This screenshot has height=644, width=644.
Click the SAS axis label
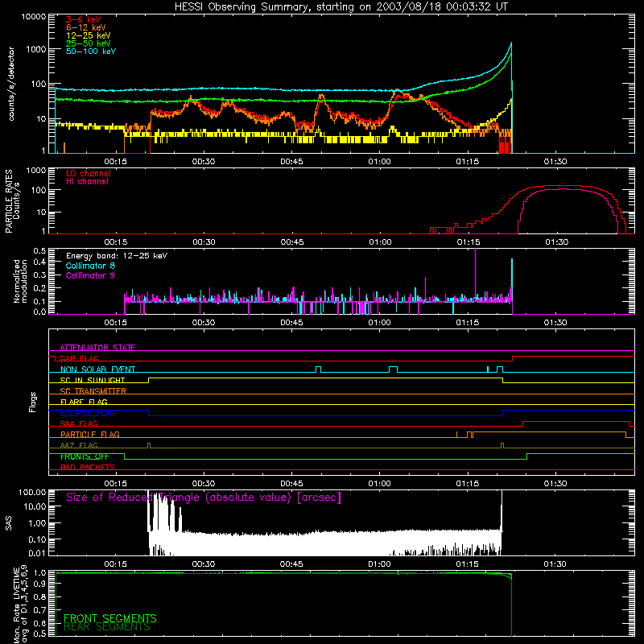(x=9, y=522)
